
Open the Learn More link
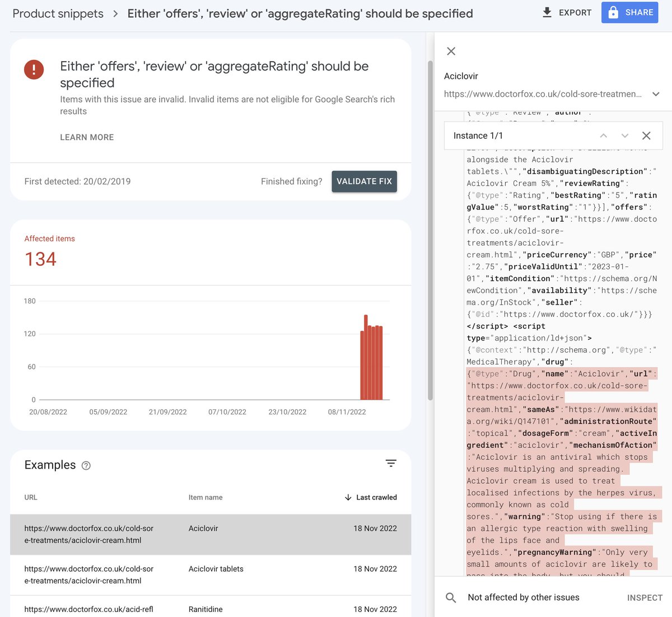87,137
